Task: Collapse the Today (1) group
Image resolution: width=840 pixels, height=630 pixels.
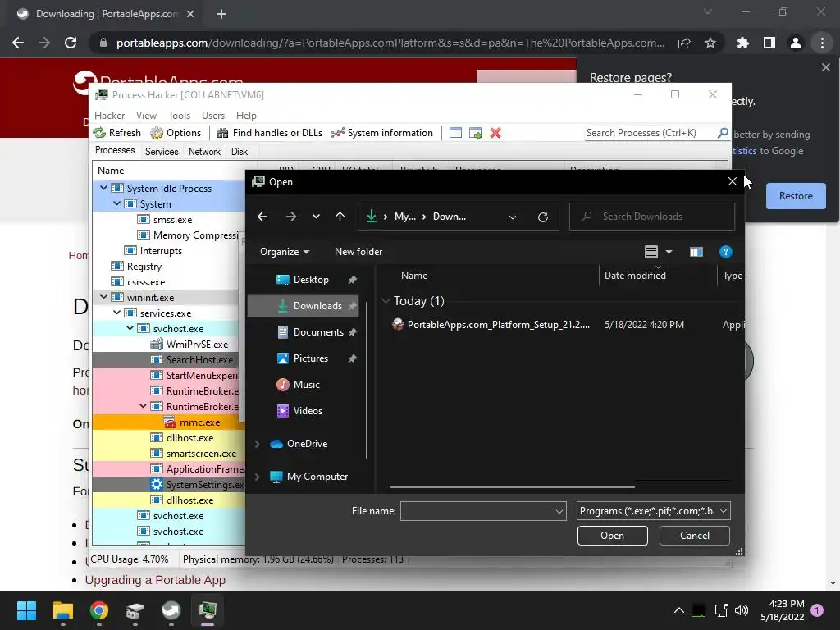Action: click(x=386, y=300)
